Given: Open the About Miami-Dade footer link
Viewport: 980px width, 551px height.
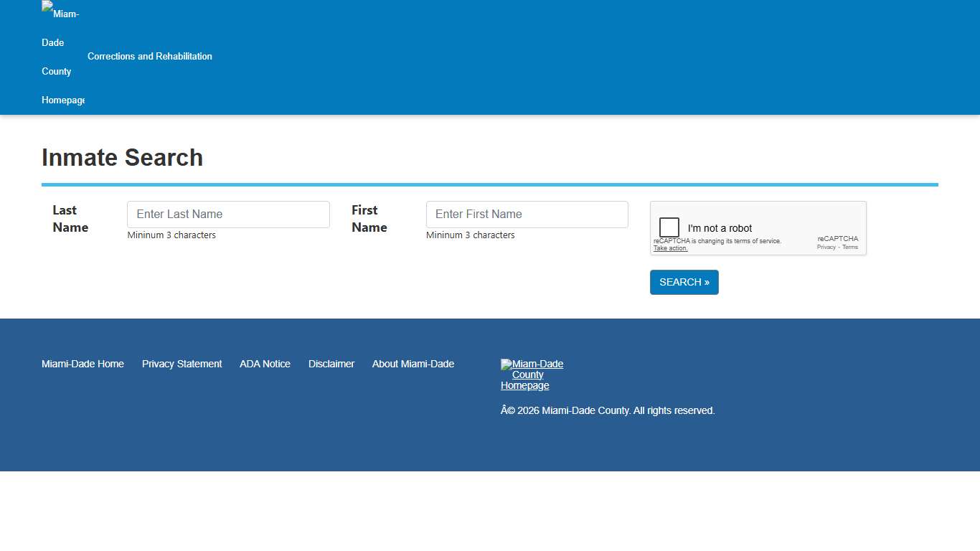Looking at the screenshot, I should tap(413, 364).
